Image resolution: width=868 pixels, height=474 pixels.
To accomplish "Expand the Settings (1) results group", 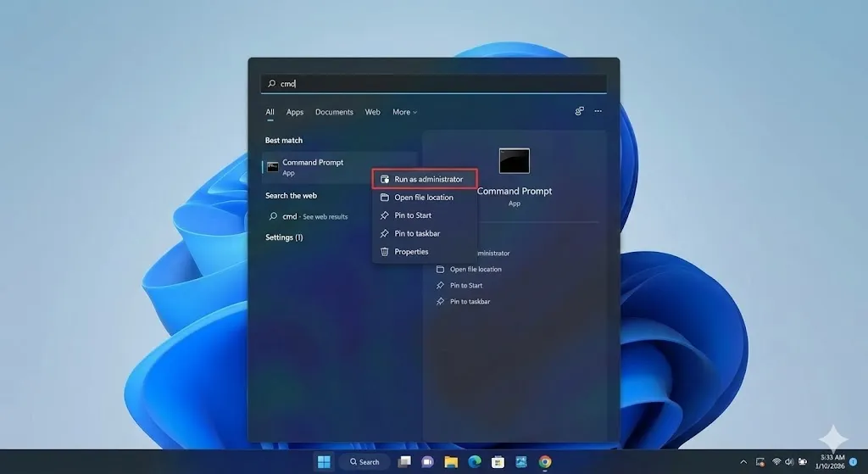I will [284, 237].
